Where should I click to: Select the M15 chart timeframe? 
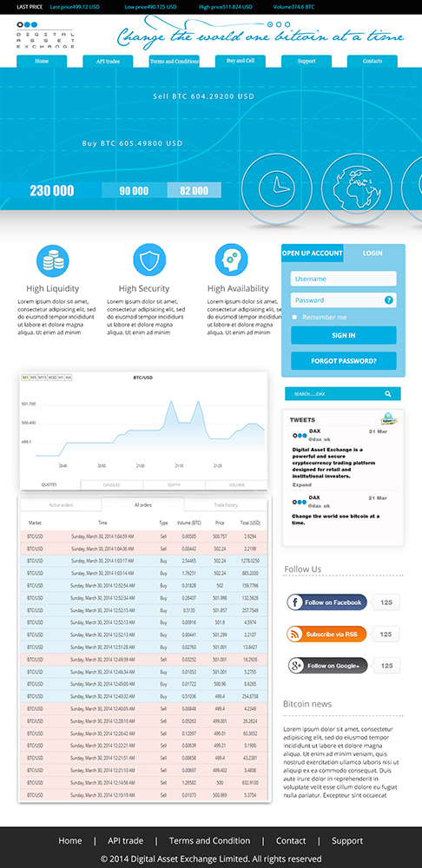point(42,377)
